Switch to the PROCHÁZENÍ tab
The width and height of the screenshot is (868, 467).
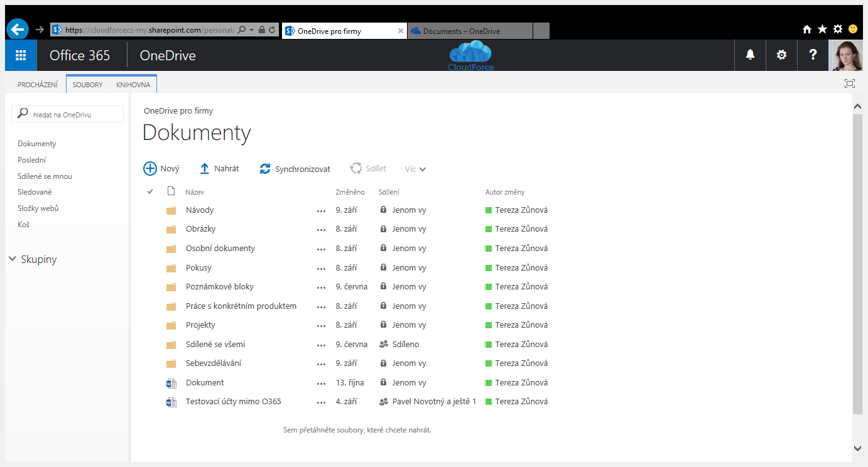(38, 84)
